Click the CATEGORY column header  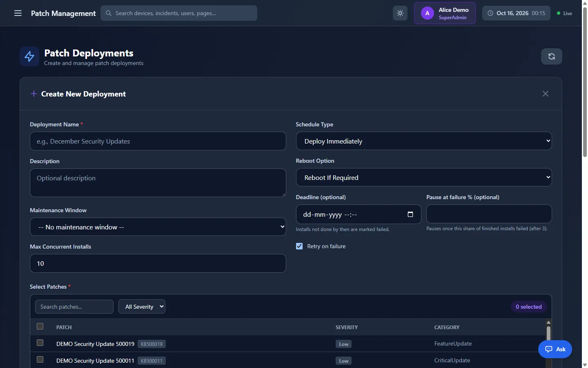pos(447,327)
